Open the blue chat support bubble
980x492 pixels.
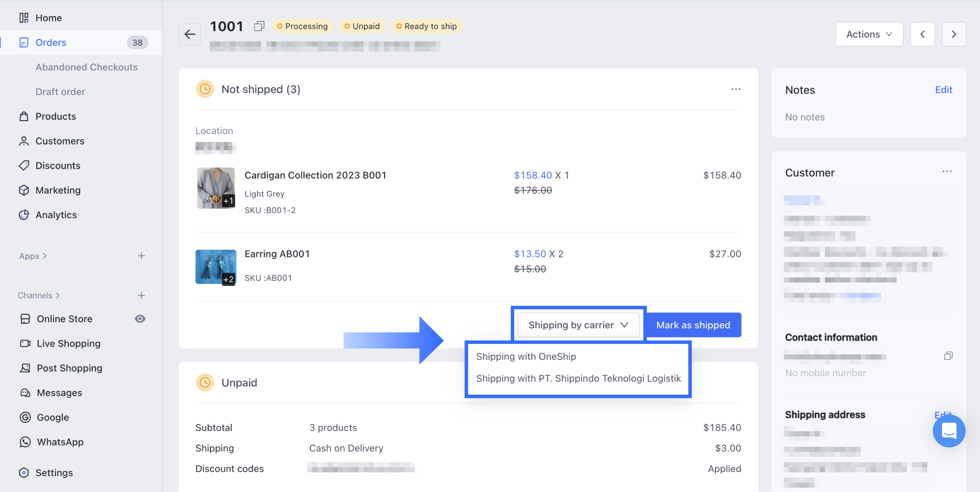coord(948,431)
